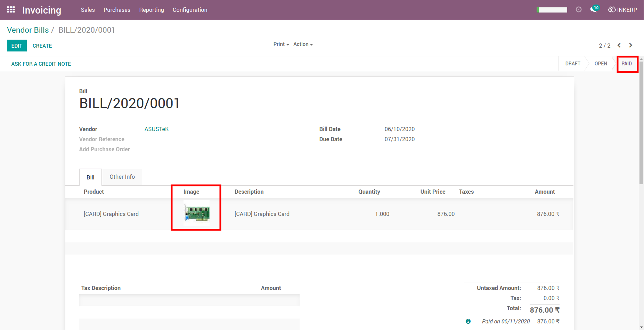
Task: Open the conversations chat icon
Action: [x=594, y=9]
